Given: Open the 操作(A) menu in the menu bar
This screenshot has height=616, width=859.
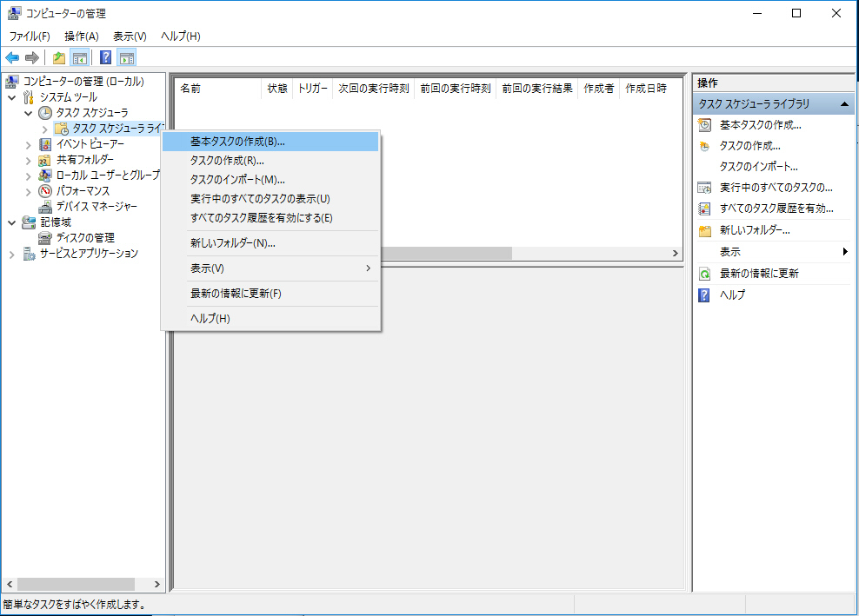Looking at the screenshot, I should click(x=82, y=36).
